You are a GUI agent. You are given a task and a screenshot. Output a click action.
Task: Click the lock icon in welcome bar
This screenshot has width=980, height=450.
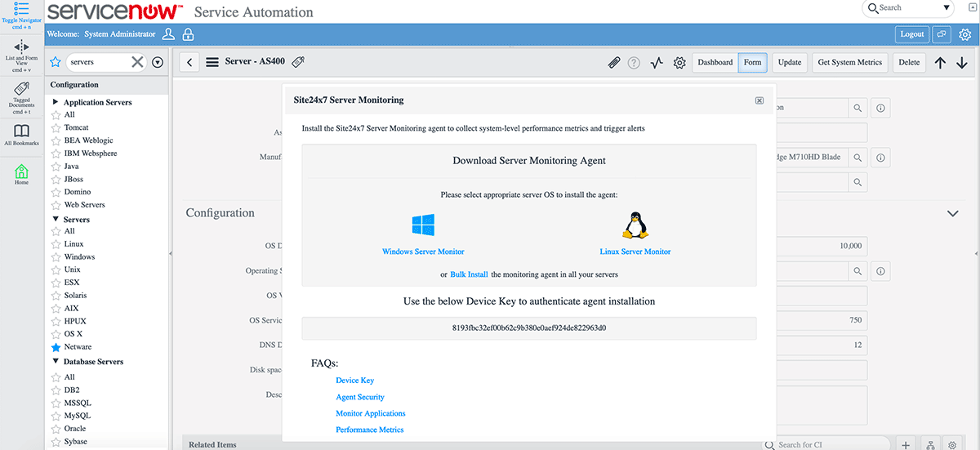(188, 34)
